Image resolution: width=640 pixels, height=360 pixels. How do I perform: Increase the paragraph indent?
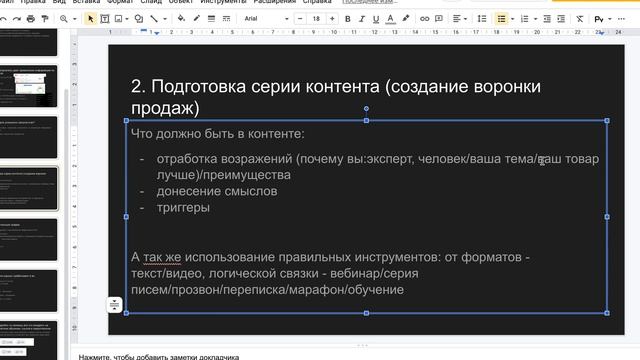pyautogui.click(x=561, y=19)
